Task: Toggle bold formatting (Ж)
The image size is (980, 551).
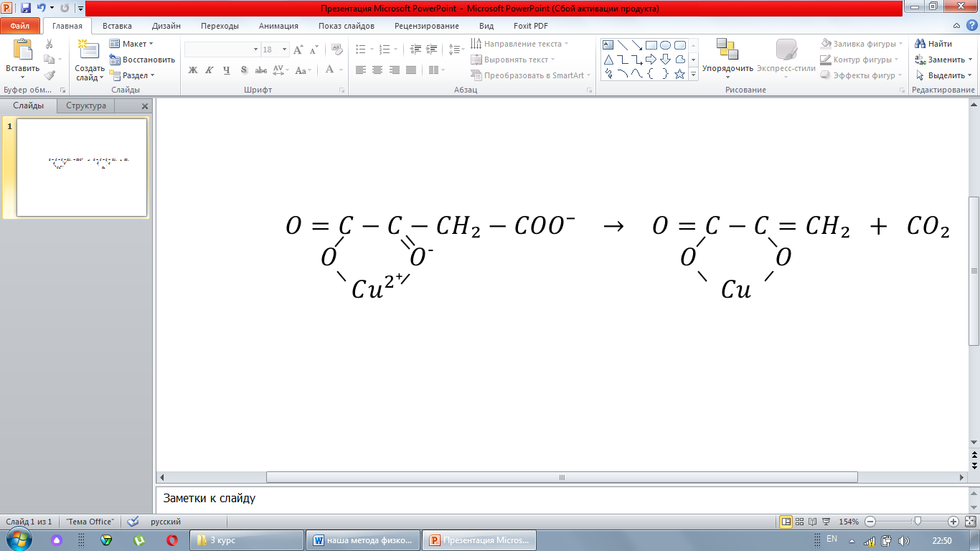Action: [x=192, y=70]
